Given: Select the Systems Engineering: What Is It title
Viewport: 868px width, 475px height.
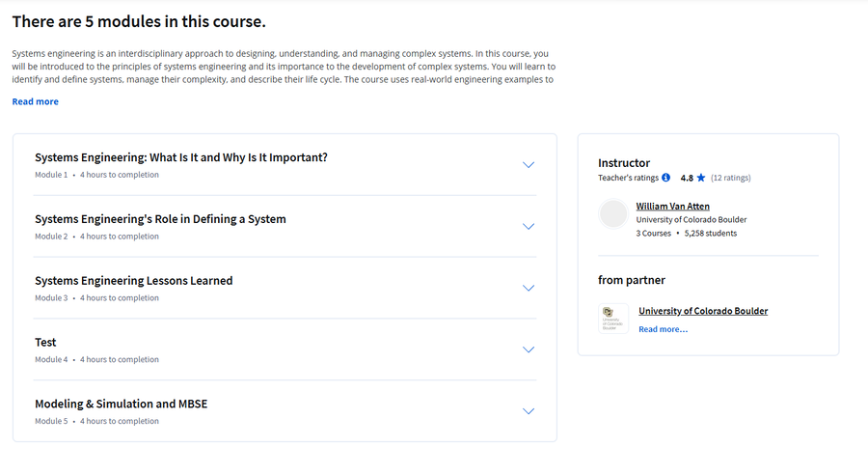Looking at the screenshot, I should (x=181, y=157).
